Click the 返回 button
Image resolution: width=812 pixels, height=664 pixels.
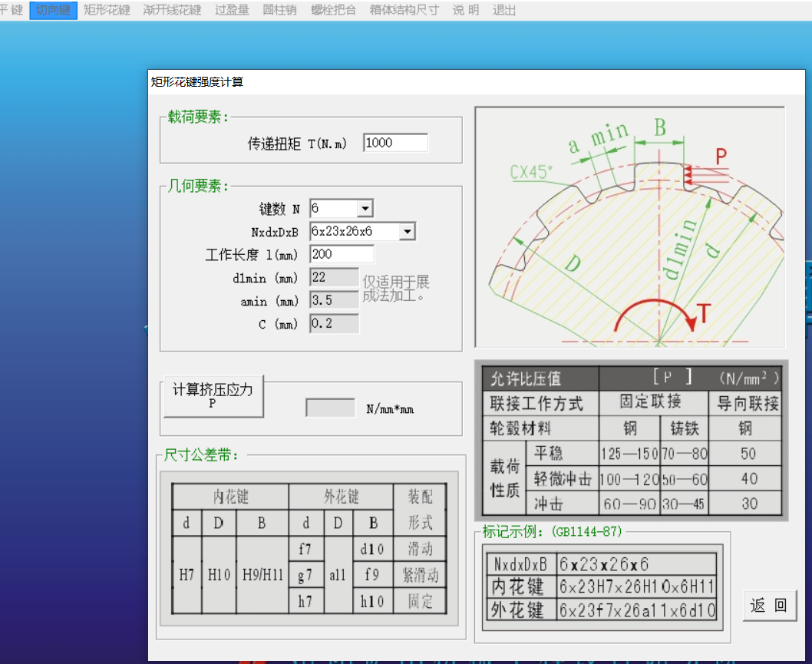pos(769,606)
